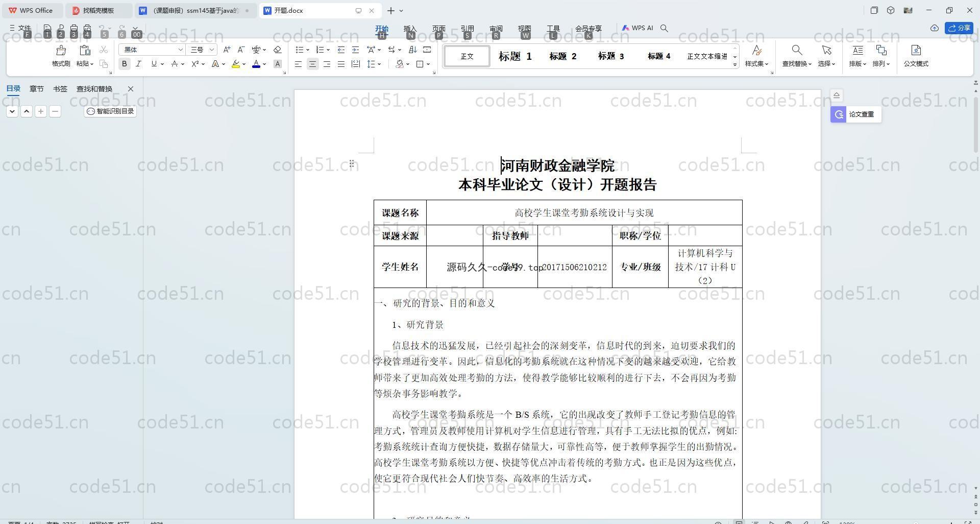Click the Copy icon beside paste
980x524 pixels.
point(104,64)
